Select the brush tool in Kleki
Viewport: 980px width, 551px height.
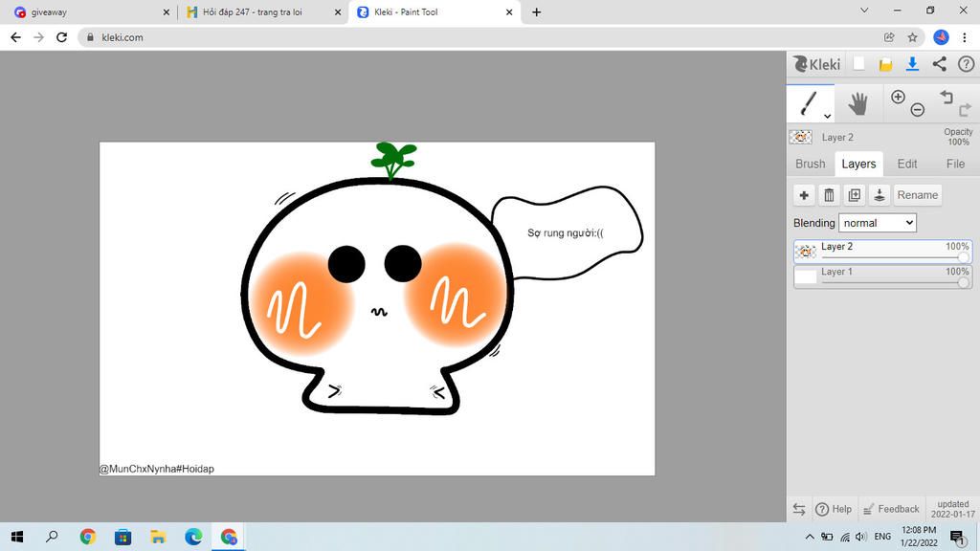pos(809,102)
